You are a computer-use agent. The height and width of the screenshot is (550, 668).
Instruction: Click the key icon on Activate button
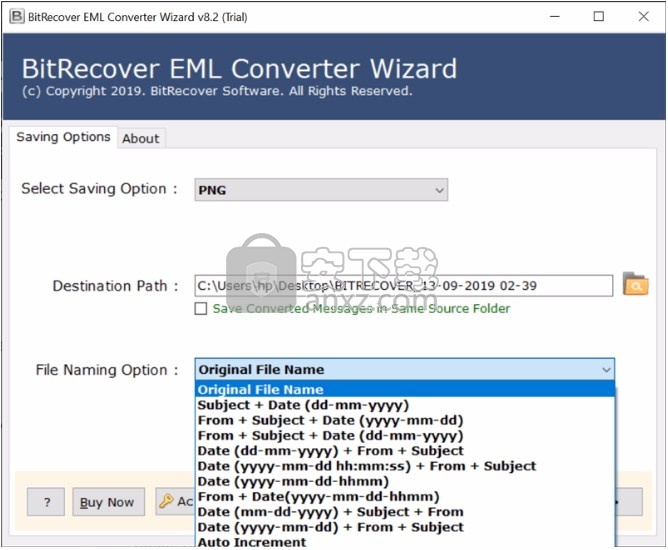coord(166,501)
